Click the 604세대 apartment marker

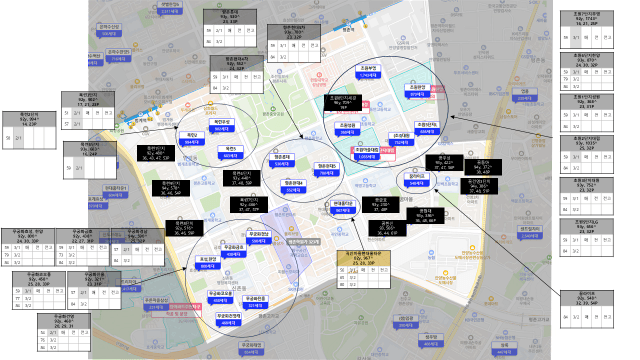[115, 192]
